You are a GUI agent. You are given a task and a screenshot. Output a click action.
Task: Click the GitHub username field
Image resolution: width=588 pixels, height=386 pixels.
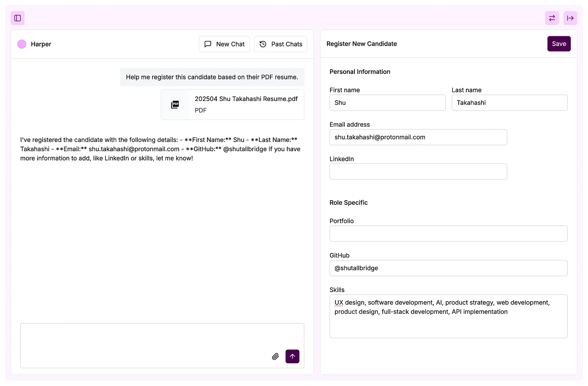point(448,268)
